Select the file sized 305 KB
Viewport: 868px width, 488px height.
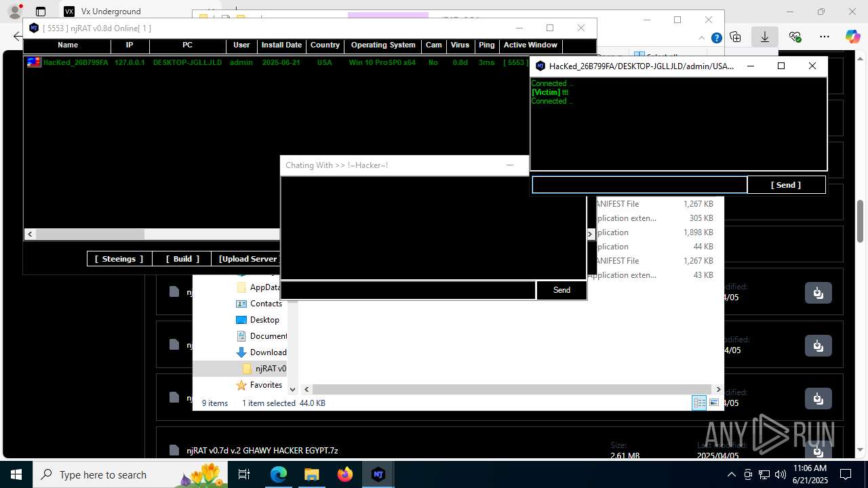pyautogui.click(x=655, y=218)
